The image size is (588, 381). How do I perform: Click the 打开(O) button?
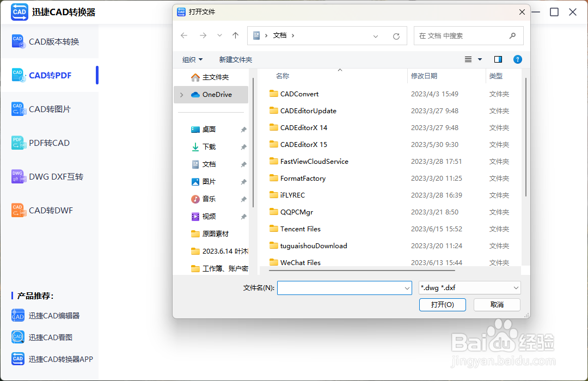point(443,305)
